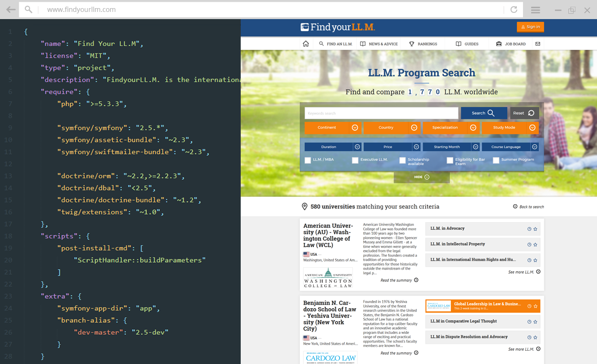Click clock icon on Global Leadership in Law row
This screenshot has height=364, width=597.
coord(529,306)
